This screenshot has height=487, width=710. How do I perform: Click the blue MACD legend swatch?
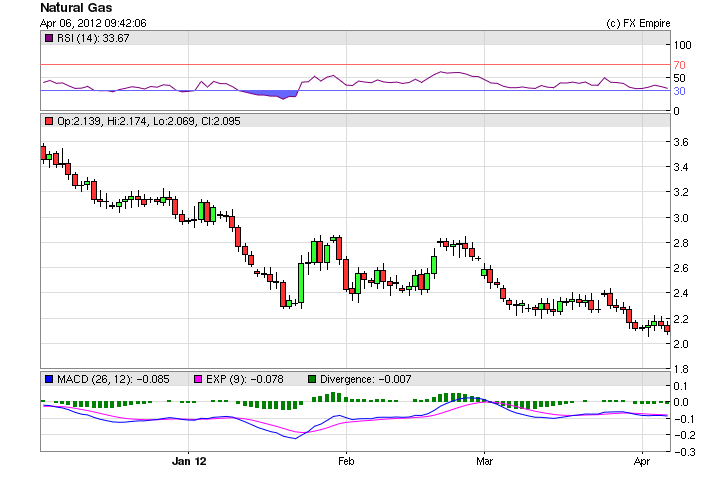point(49,379)
